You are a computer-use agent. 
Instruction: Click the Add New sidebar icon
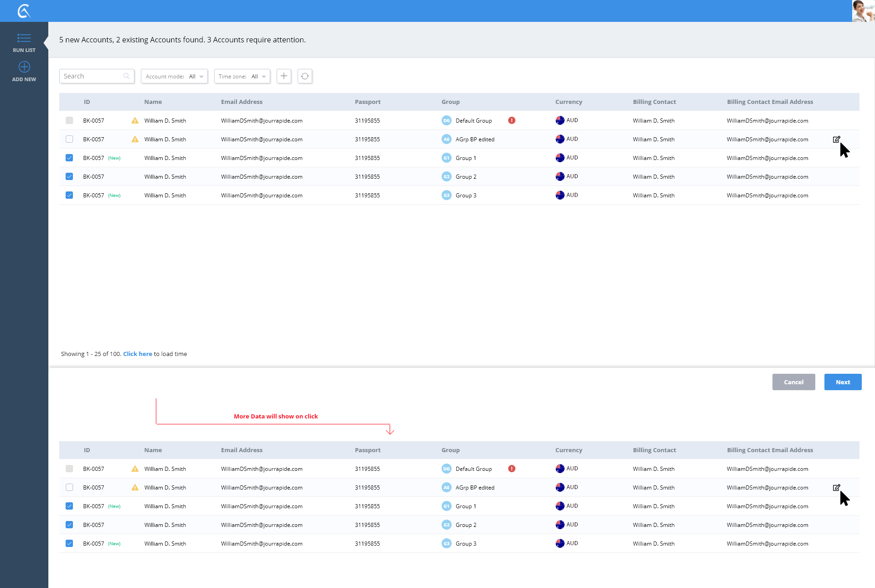(x=24, y=67)
